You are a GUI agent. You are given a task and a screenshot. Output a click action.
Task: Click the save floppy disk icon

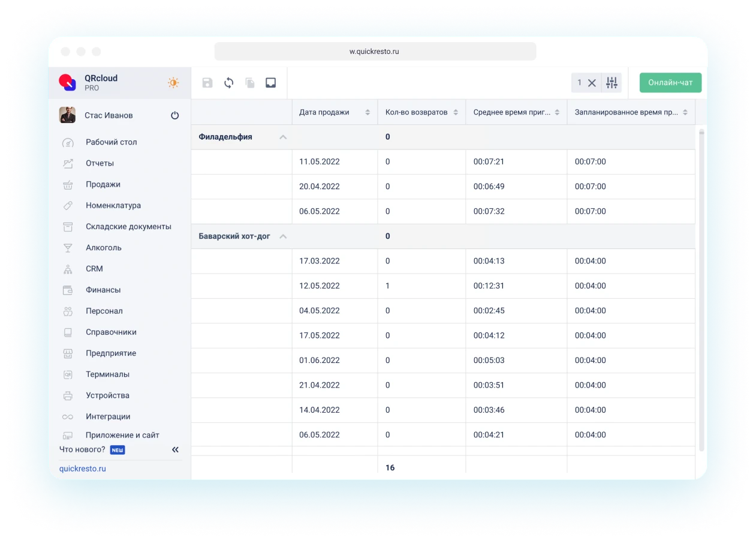(207, 83)
